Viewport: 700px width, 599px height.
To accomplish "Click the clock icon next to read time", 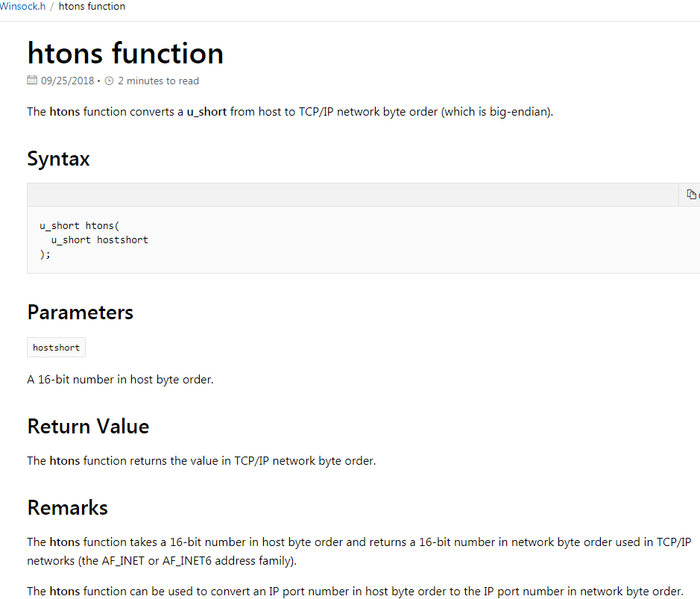I will click(x=109, y=81).
